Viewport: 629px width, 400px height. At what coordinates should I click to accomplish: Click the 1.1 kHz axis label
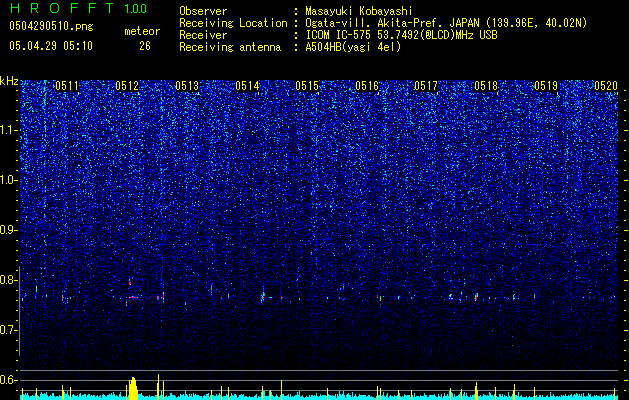point(9,130)
